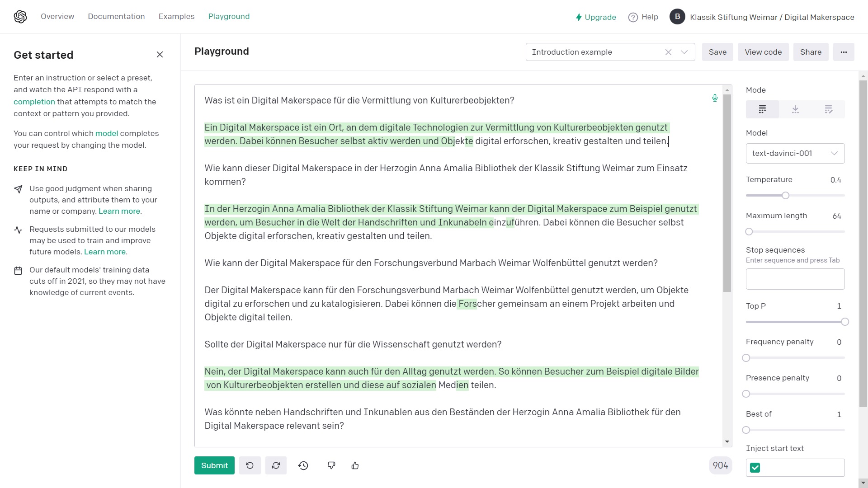
Task: Click the thumbs up icon
Action: point(355,465)
